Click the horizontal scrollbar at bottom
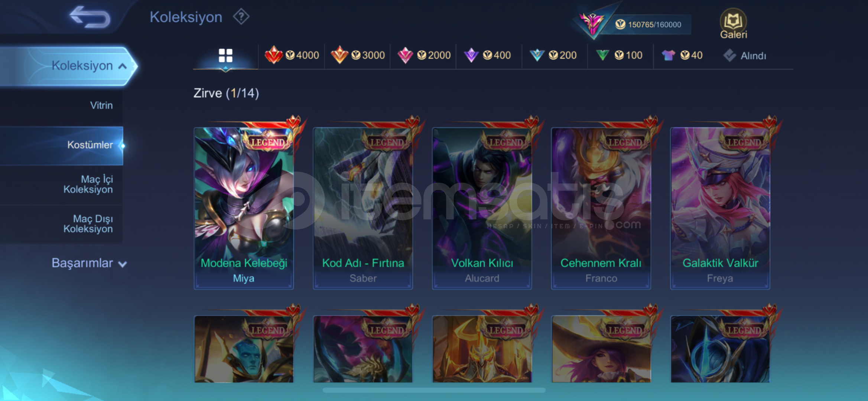This screenshot has width=868, height=401. pos(434,390)
